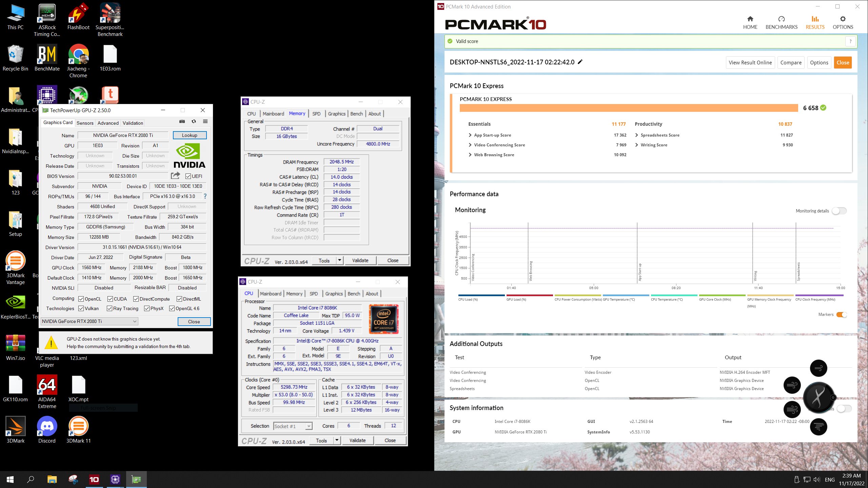
Task: Open the BenchMate desktop icon
Action: (47, 58)
